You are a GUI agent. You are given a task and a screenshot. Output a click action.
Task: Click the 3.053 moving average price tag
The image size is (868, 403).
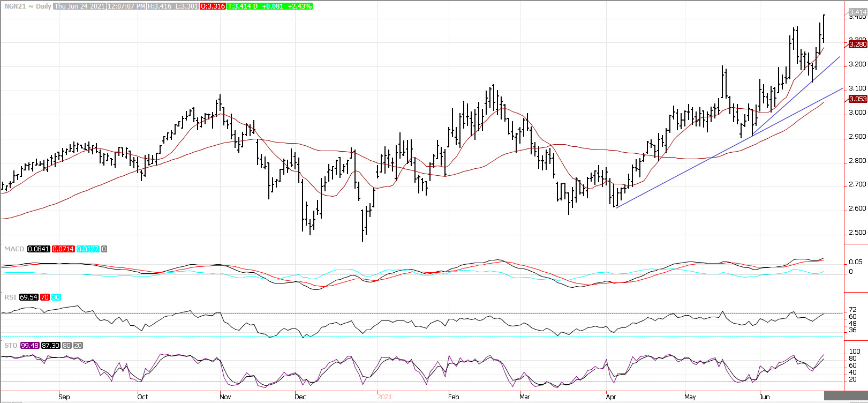pos(858,99)
